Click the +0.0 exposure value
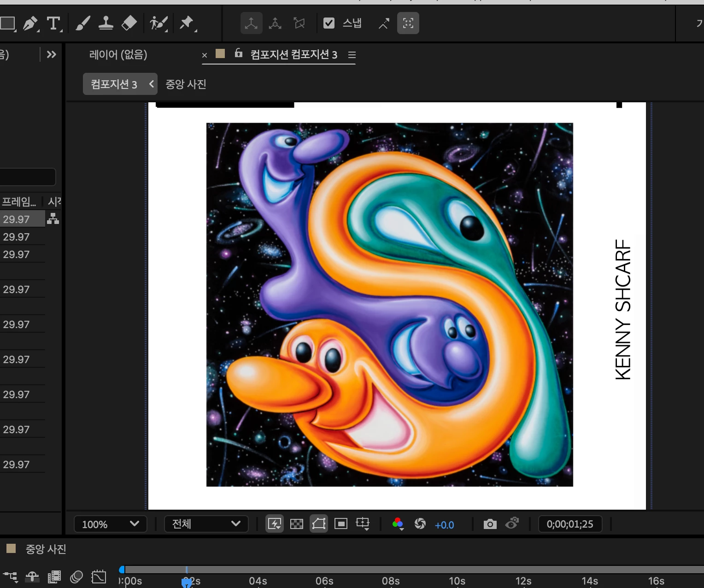Viewport: 704px width, 588px height. pos(444,525)
